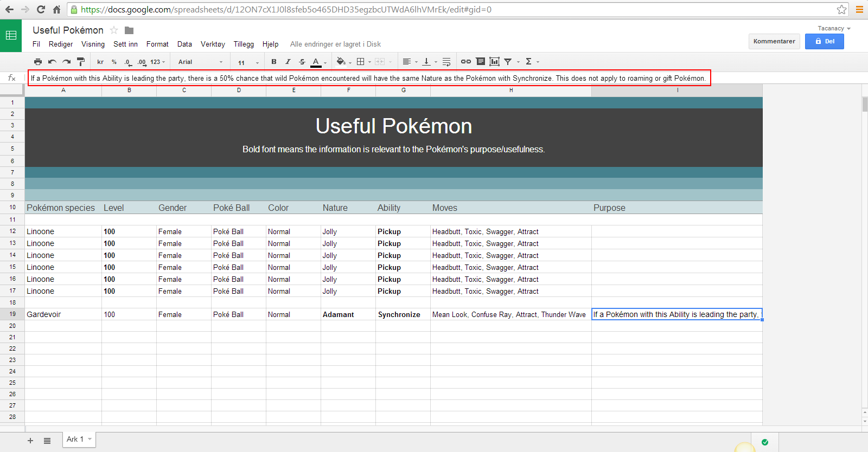Reload the browser page

point(41,9)
